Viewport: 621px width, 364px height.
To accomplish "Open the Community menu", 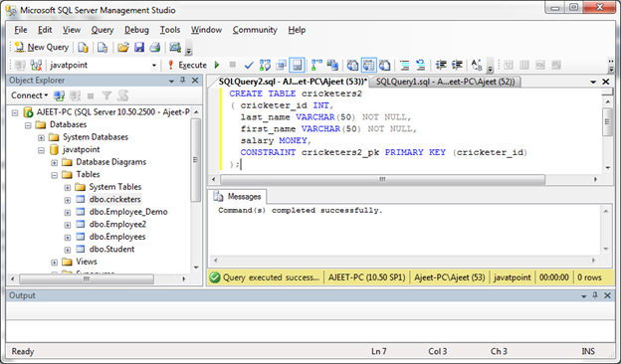I will 255,30.
